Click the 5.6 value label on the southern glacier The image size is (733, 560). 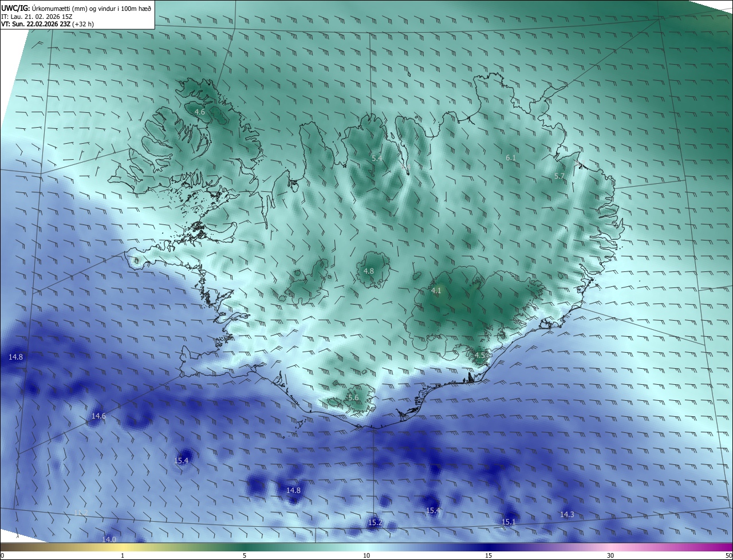click(x=353, y=398)
